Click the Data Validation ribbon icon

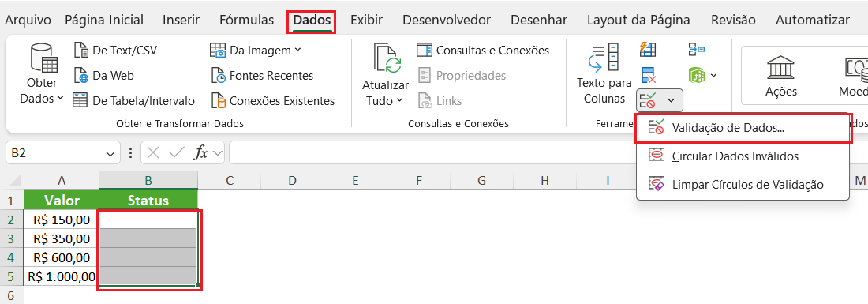[648, 100]
